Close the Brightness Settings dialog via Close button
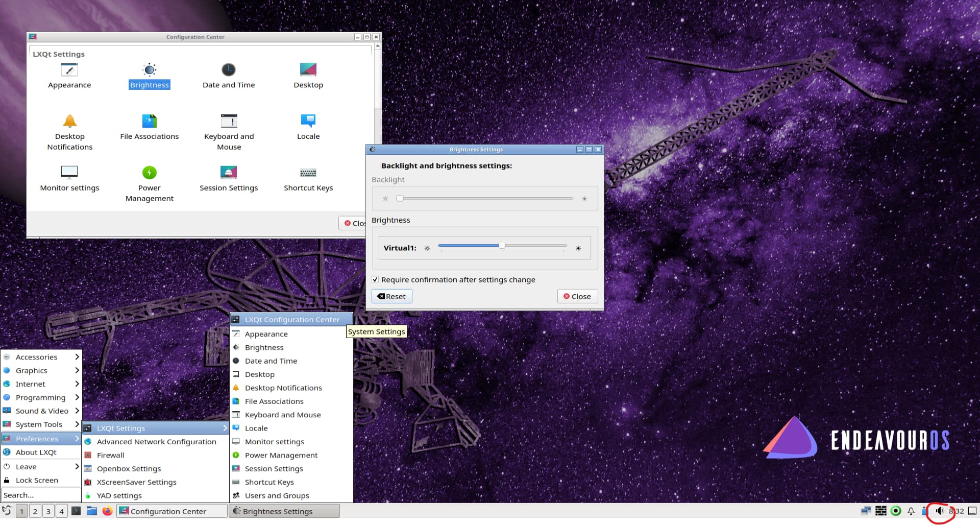The height and width of the screenshot is (525, 980). [577, 296]
